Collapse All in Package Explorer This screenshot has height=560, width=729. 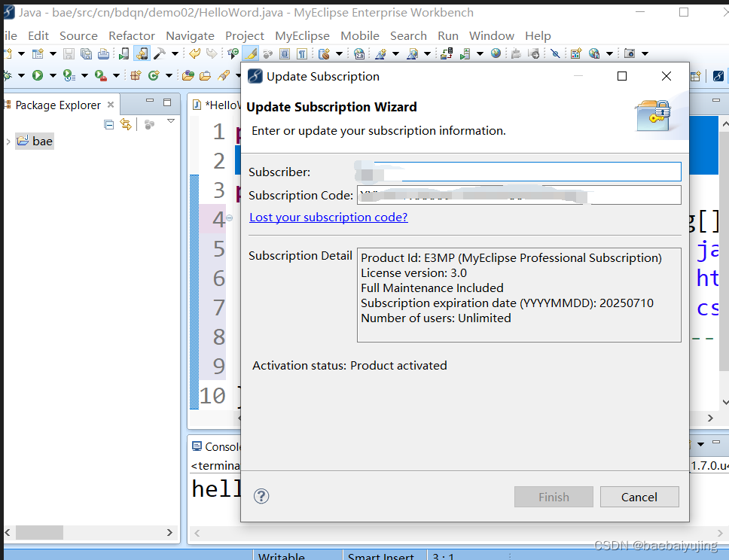pos(109,124)
